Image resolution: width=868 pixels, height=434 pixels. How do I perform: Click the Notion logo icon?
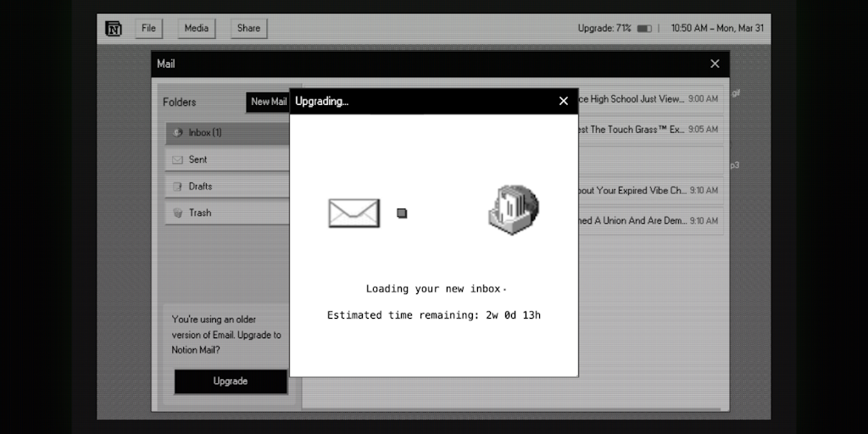[114, 28]
